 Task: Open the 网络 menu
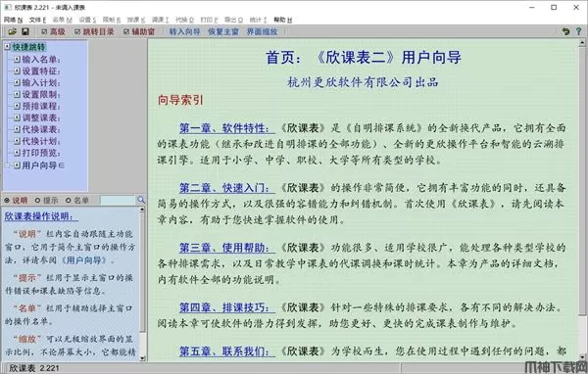(13, 20)
